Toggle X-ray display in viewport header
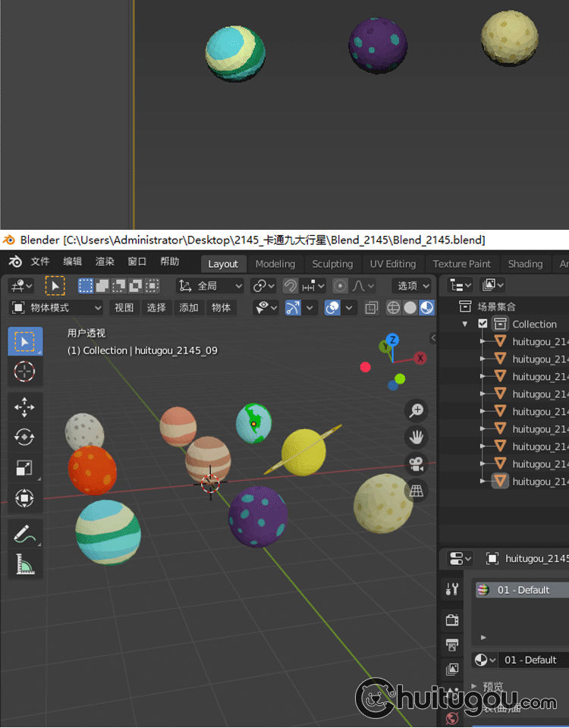Viewport: 569px width, 728px height. (x=372, y=308)
